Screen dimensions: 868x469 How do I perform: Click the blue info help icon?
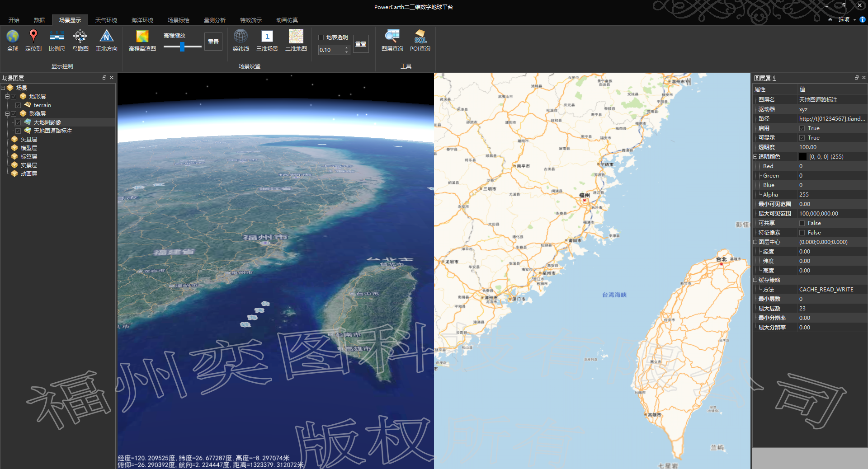tap(863, 19)
